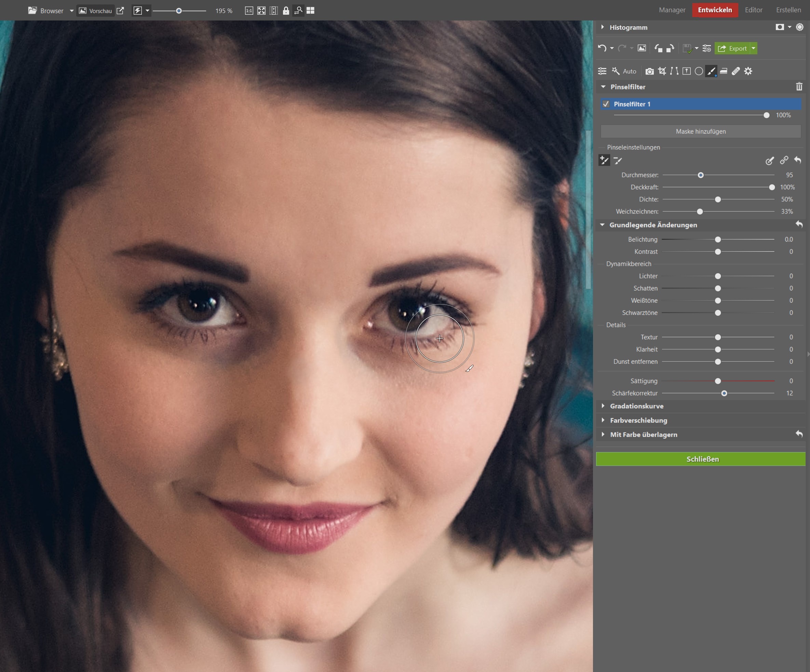Expand Mit Farbe überlagern section

coord(603,435)
